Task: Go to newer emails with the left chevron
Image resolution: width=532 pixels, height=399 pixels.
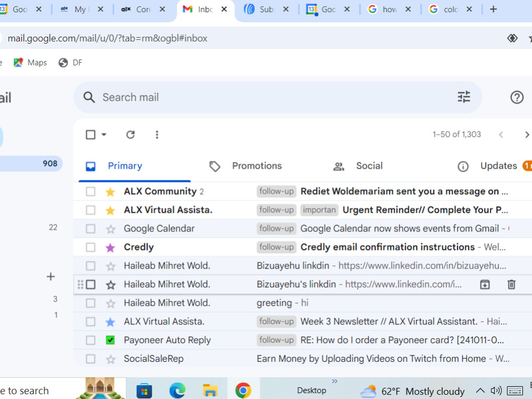Action: tap(501, 135)
